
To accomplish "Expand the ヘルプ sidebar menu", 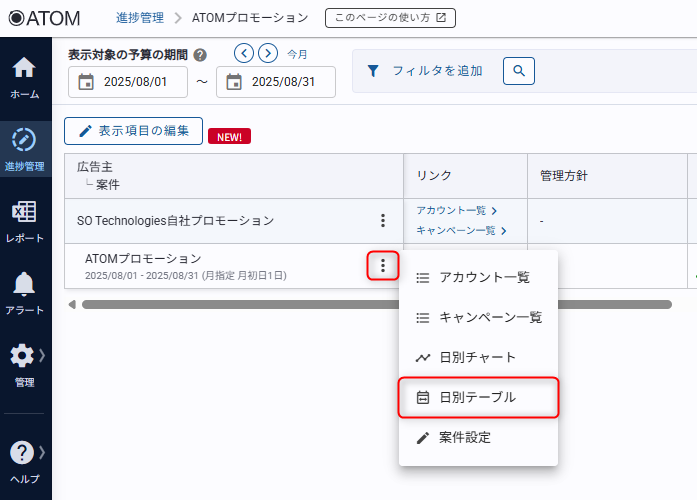I will pos(25,460).
